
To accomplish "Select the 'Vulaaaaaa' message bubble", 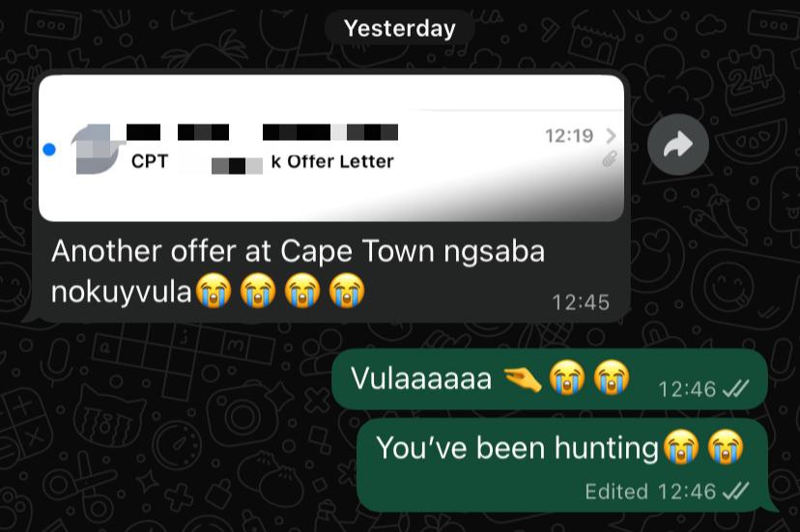I will [550, 379].
